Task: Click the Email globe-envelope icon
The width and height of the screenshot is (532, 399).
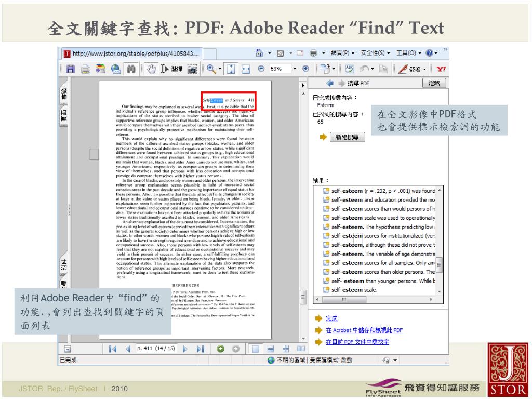Action: (116, 69)
